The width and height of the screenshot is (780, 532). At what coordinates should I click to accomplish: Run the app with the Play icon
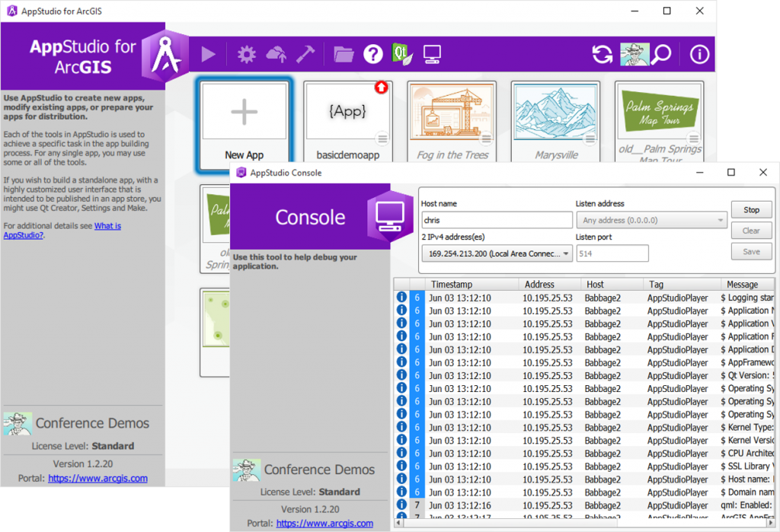(208, 54)
